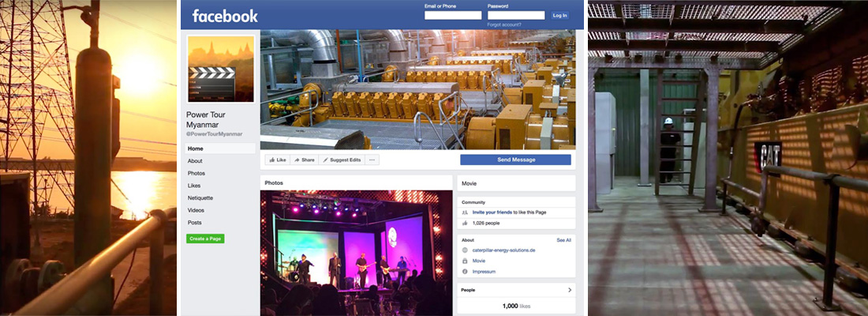Click the Movie category label

point(469,183)
